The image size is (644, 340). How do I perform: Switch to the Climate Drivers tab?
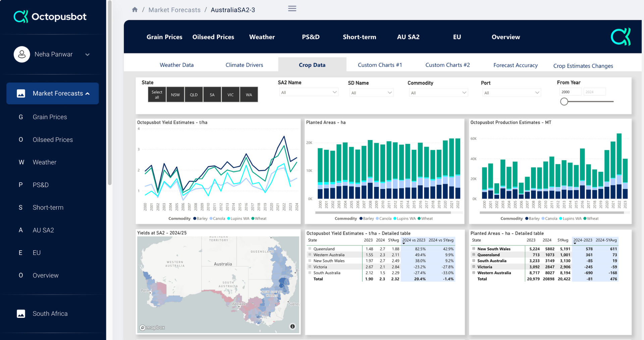(244, 65)
